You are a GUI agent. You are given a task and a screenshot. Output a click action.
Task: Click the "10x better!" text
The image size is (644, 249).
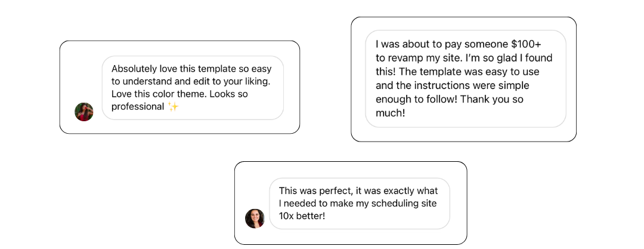coord(302,216)
